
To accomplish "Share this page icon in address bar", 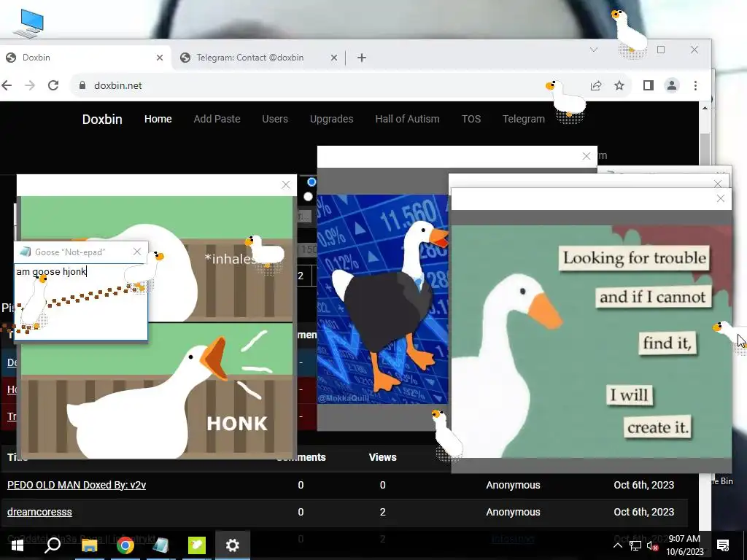I will coord(596,86).
